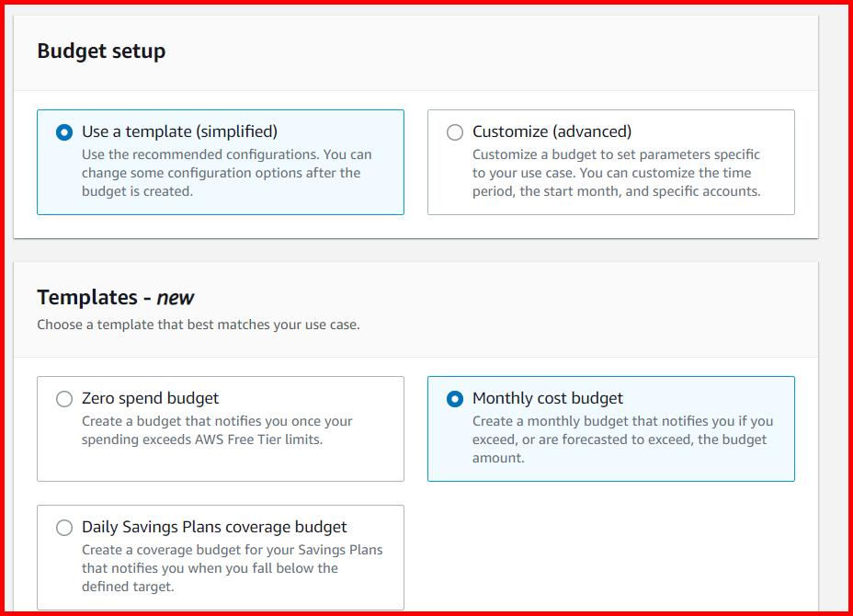Choose the Customize (advanced) option card
Image resolution: width=853 pixels, height=616 pixels.
[x=610, y=162]
